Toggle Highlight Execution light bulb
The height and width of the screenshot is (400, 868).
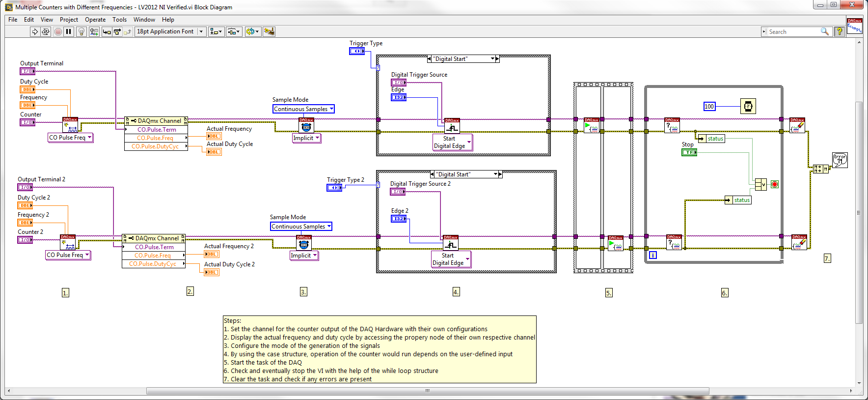81,31
